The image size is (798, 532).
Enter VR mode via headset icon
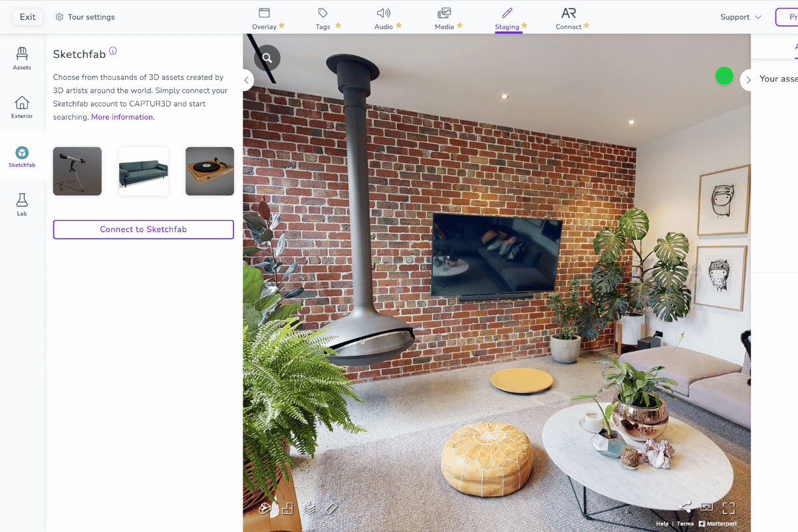(707, 507)
